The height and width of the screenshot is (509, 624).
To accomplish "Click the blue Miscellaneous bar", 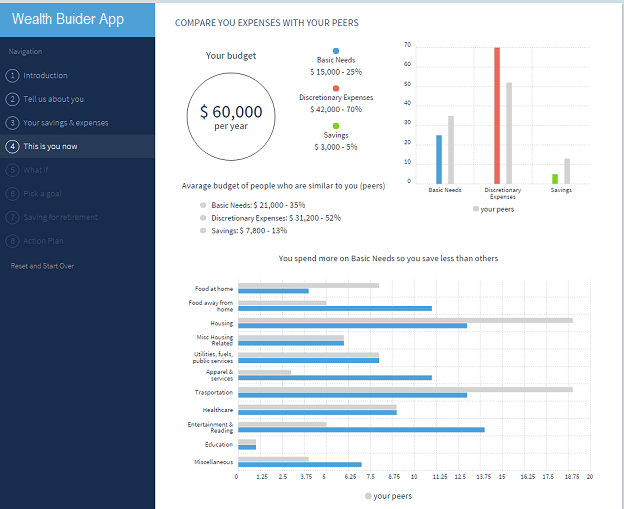I will coord(300,464).
